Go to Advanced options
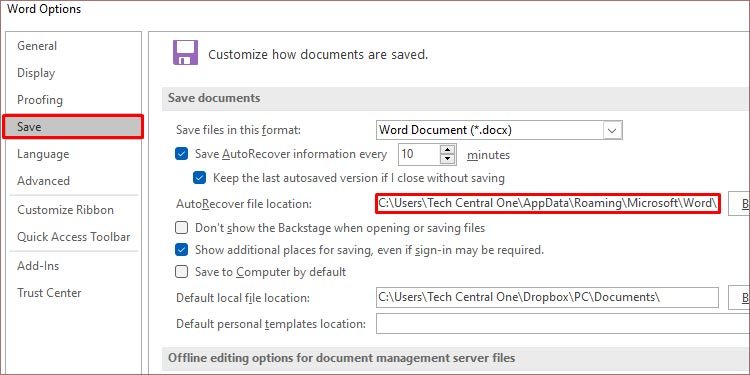750x375 pixels. pyautogui.click(x=44, y=181)
